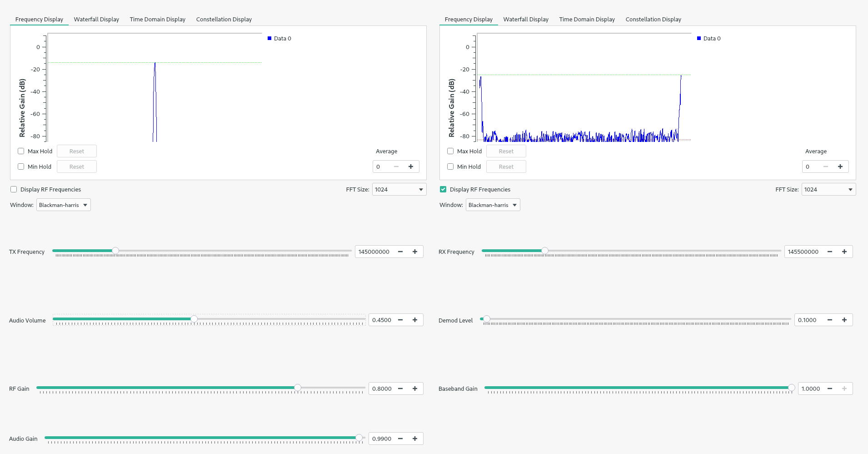Enable Min Hold in right panel
This screenshot has width=868, height=454.
450,166
